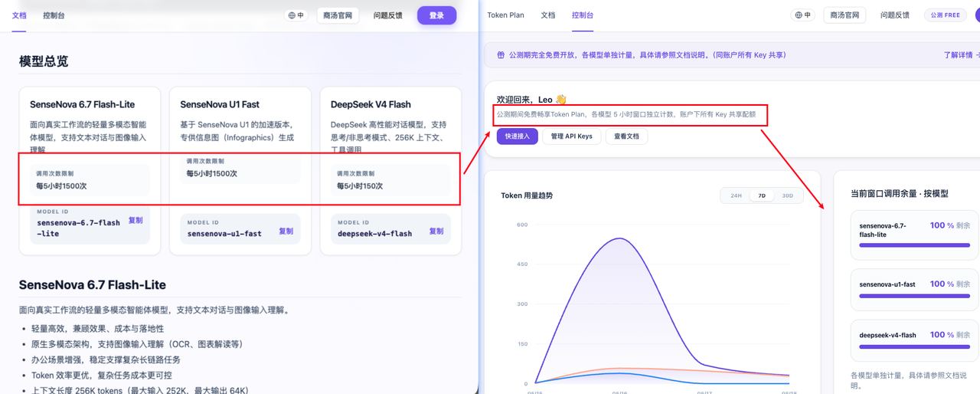Click the SenseNova 6.7 Flash-Lite card title

tap(80, 104)
